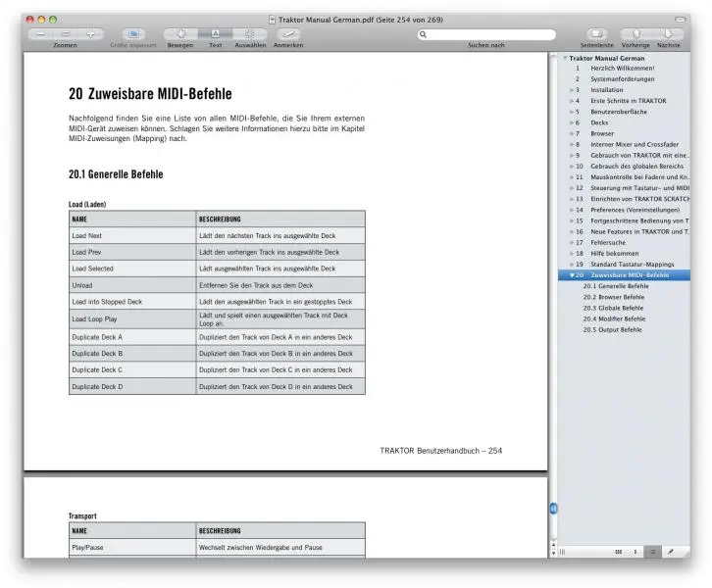Switch sidebar to table of contents view

(x=653, y=552)
